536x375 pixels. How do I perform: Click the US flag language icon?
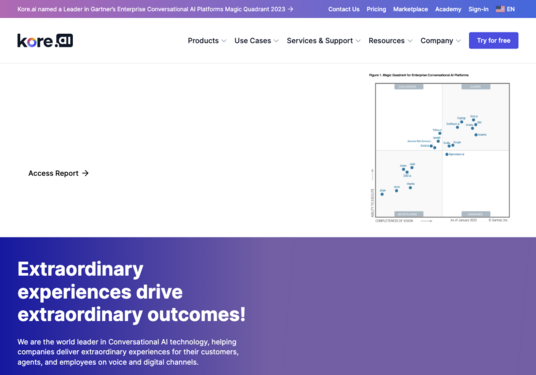click(x=500, y=9)
